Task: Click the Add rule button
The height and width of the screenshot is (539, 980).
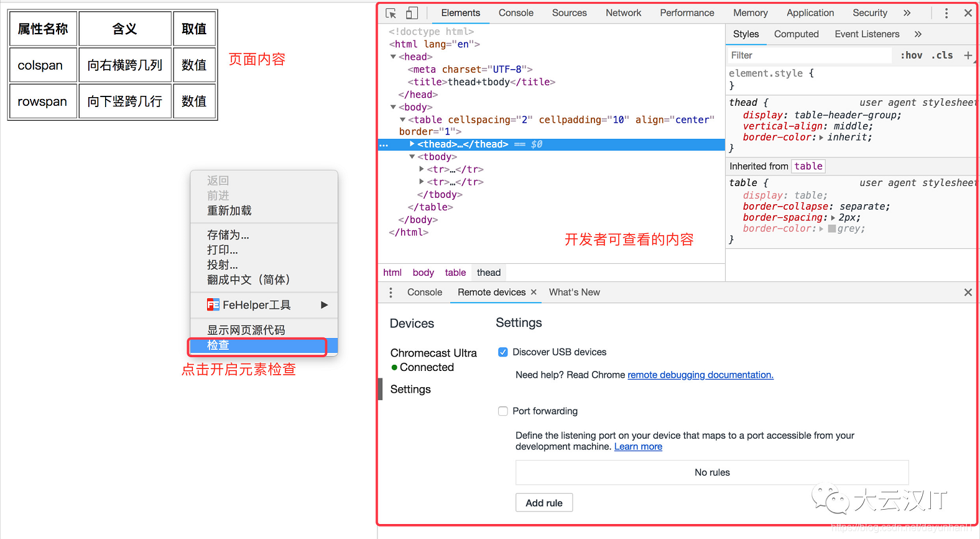Action: pos(544,503)
